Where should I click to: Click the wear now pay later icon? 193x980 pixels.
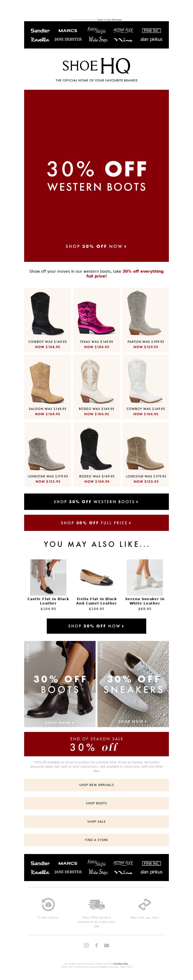pos(145,904)
